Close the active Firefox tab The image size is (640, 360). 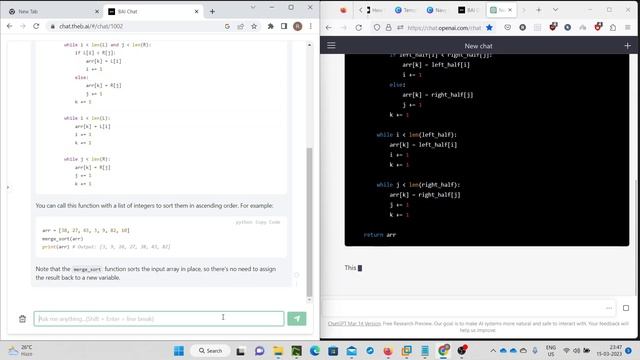pos(510,10)
